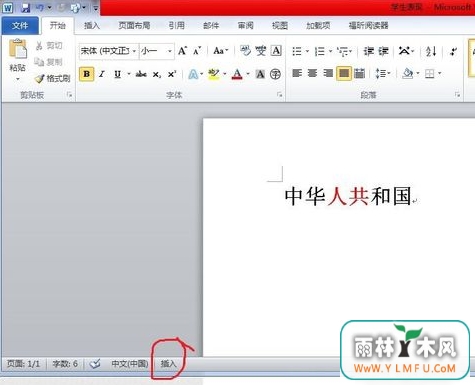Click the Undo arrow in quick access toolbar

coord(40,7)
